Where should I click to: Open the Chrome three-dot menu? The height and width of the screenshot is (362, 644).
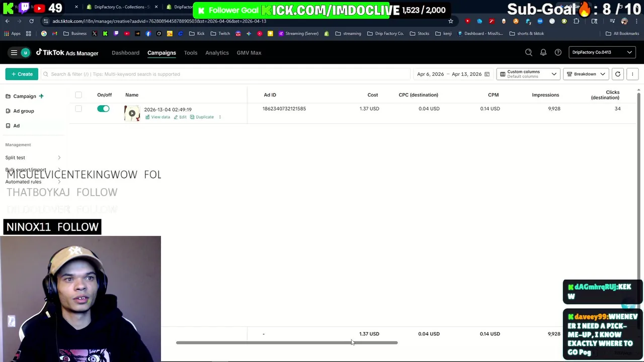(x=636, y=21)
